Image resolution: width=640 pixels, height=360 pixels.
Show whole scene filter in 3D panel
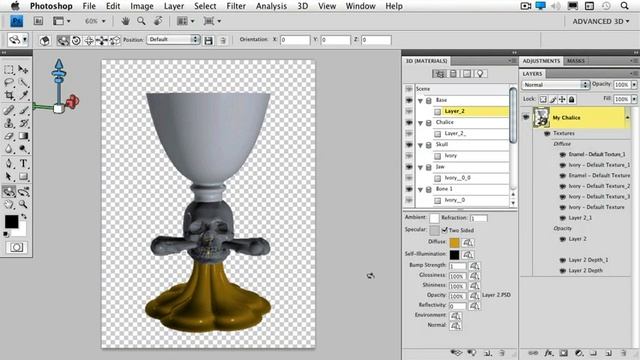[x=440, y=73]
